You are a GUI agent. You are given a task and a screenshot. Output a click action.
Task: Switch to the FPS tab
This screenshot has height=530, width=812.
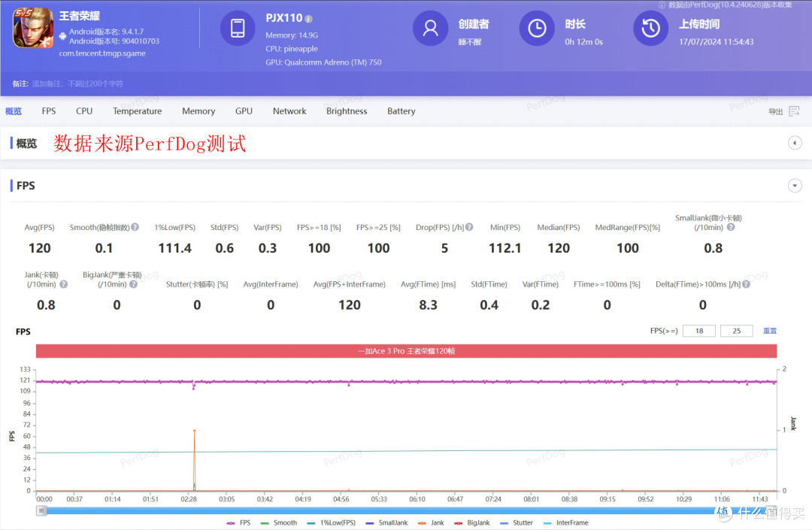49,111
